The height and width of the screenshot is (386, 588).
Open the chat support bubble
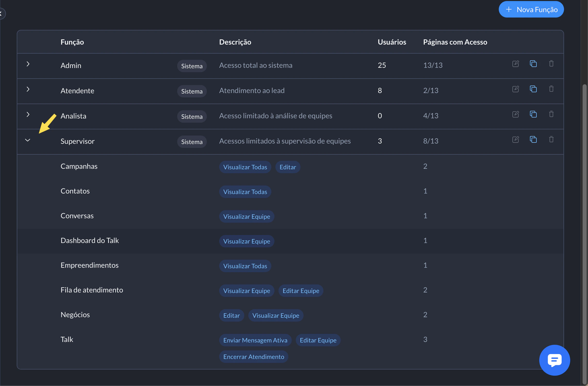coord(554,360)
